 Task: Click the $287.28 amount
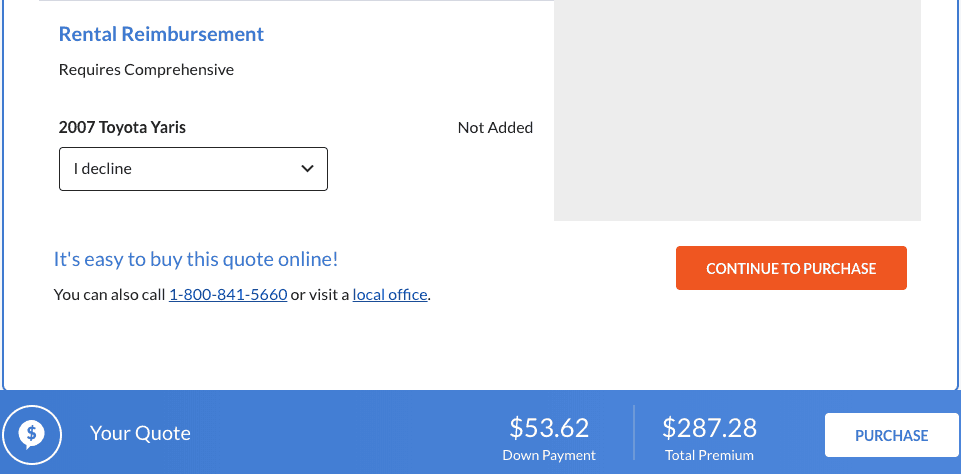pos(710,428)
